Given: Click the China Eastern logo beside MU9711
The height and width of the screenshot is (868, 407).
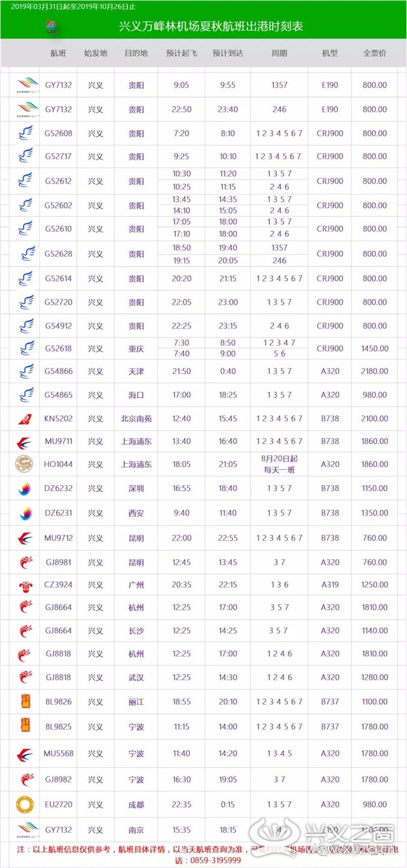Looking at the screenshot, I should pyautogui.click(x=25, y=442).
